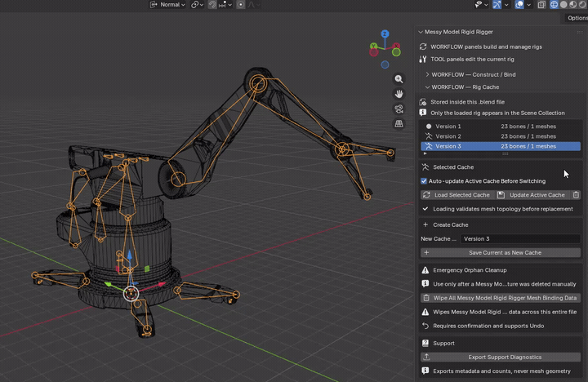The height and width of the screenshot is (382, 588).
Task: Click the New Cache name field
Action: pyautogui.click(x=520, y=239)
